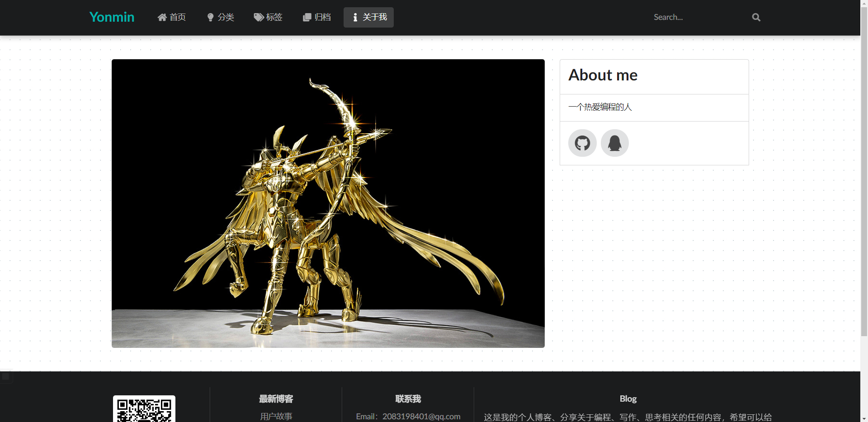The image size is (868, 422).
Task: Open the Yonmin site logo
Action: [112, 17]
